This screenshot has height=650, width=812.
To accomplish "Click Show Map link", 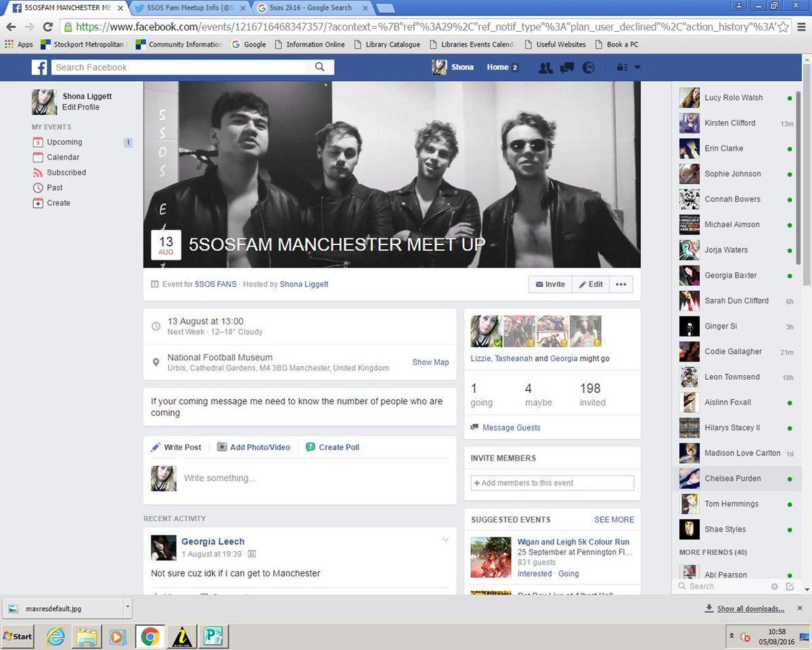I will click(430, 362).
